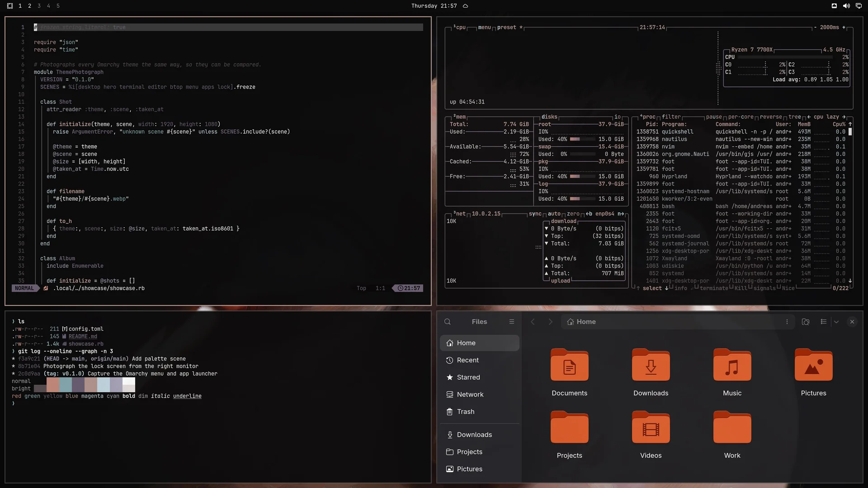Open Trash in the Files sidebar
The height and width of the screenshot is (488, 868).
pyautogui.click(x=480, y=412)
